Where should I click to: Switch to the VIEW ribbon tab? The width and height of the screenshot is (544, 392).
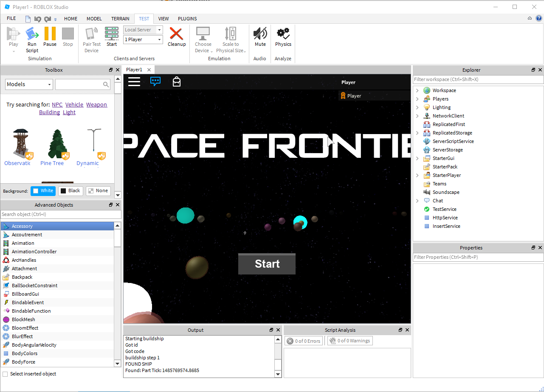[163, 19]
